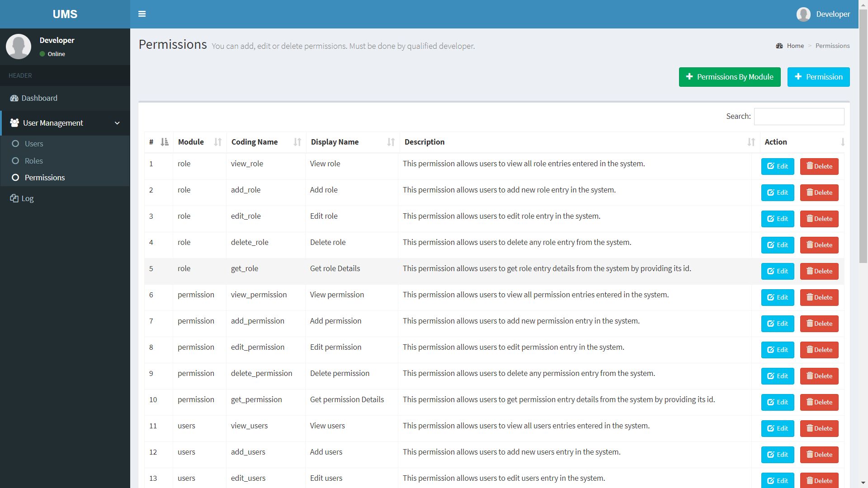The width and height of the screenshot is (868, 488).
Task: Toggle the hamburger sidebar menu icon
Action: click(142, 14)
